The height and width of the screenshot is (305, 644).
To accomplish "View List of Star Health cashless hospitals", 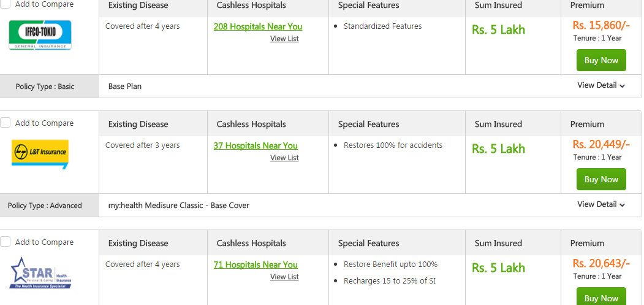I will [284, 277].
